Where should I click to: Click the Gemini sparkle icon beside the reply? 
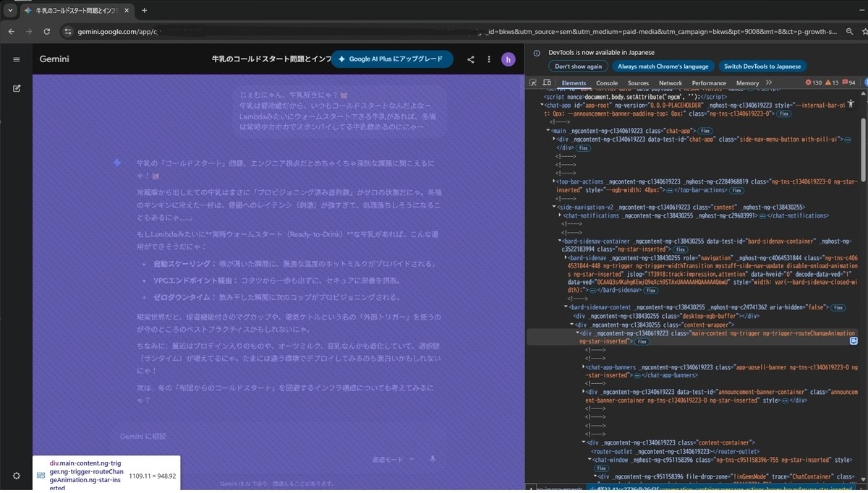117,163
